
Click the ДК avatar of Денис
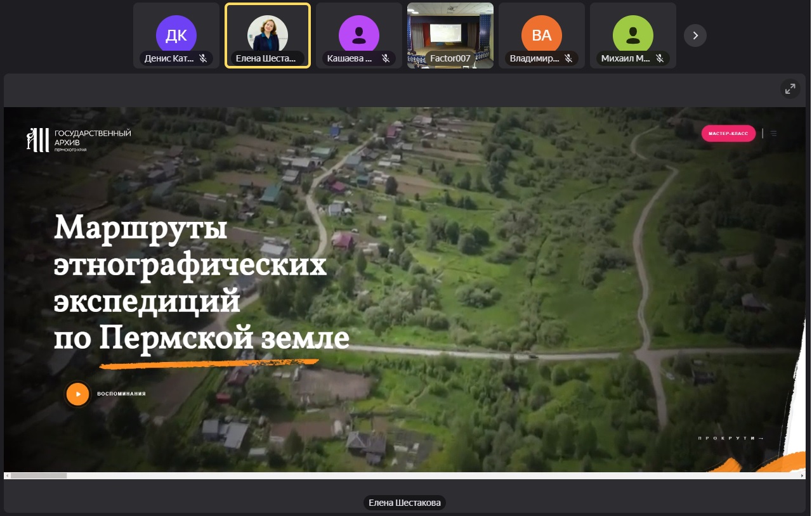pos(176,35)
